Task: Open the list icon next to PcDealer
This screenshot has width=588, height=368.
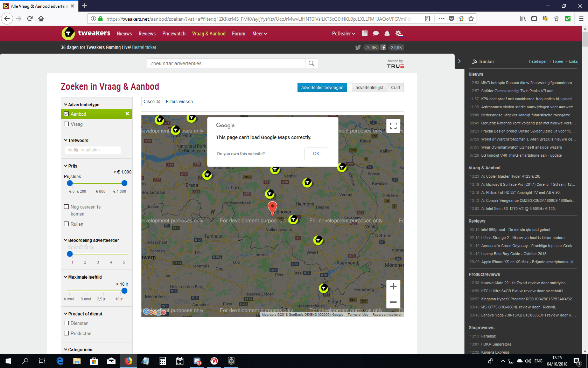Action: [x=365, y=33]
